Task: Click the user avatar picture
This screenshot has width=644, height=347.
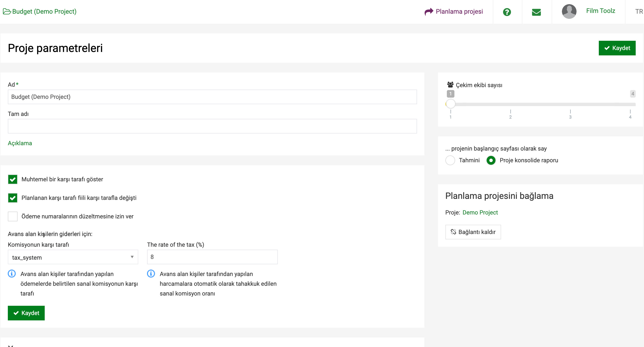Action: 569,11
